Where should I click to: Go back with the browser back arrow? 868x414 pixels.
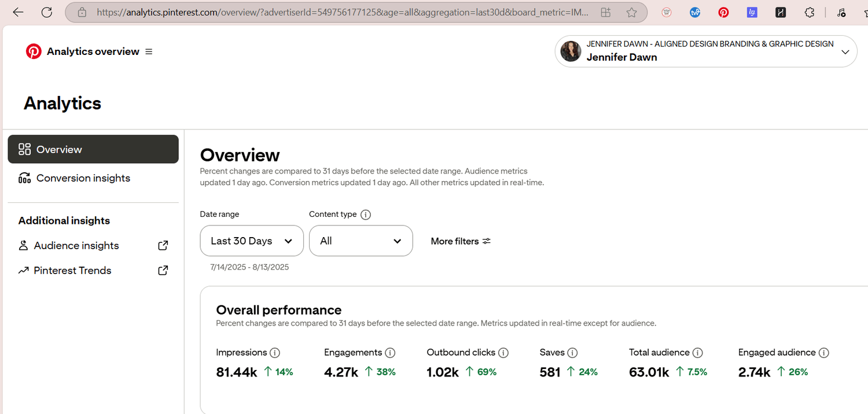[x=18, y=12]
